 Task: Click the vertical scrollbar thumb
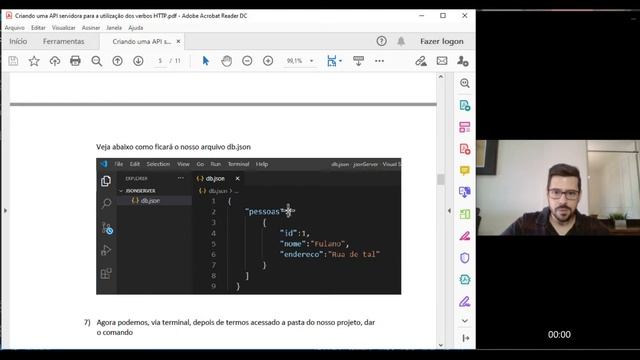pos(440,180)
